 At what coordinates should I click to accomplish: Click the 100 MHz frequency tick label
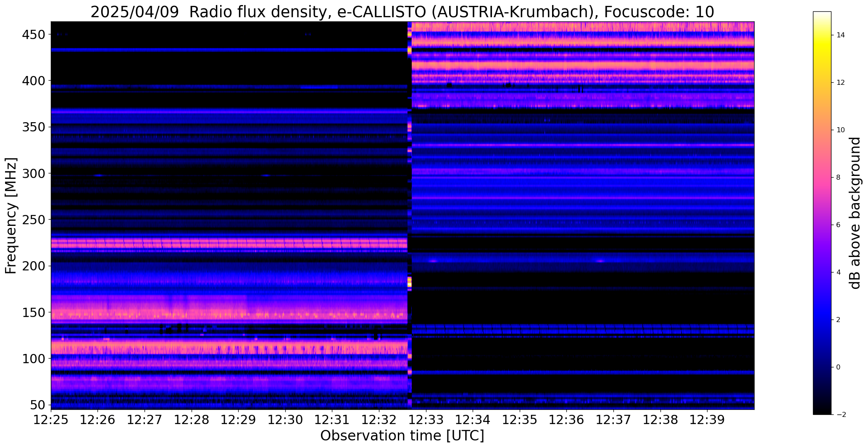click(33, 359)
